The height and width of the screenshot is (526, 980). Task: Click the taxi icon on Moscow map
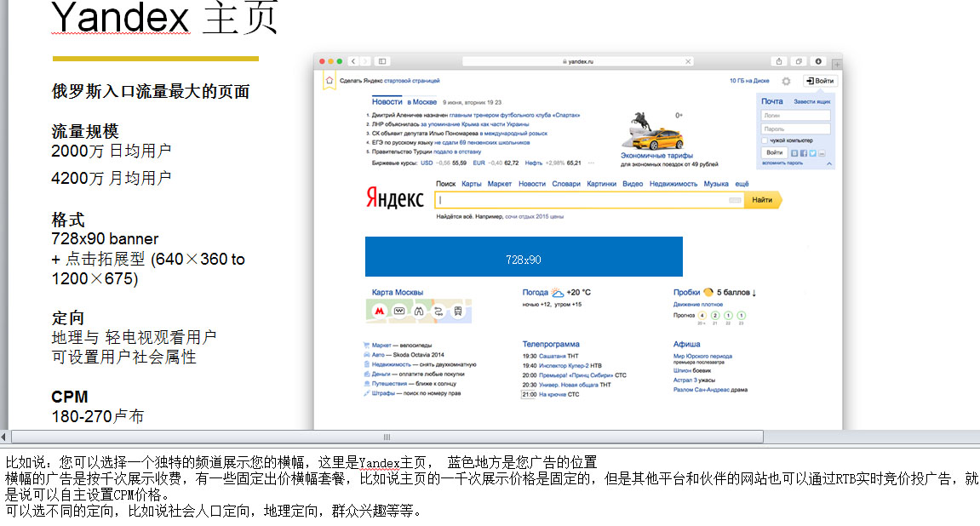(x=398, y=311)
